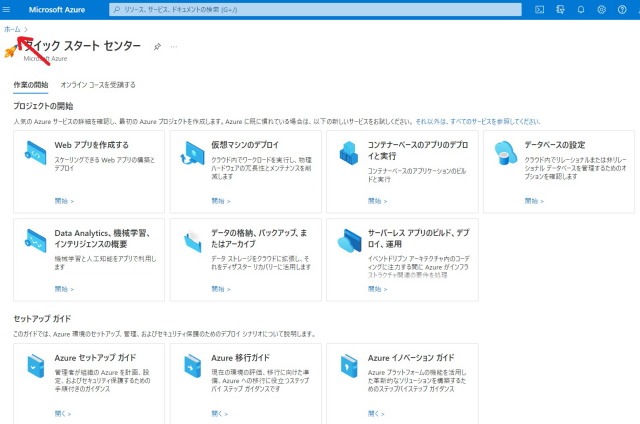This screenshot has height=424, width=640.
Task: Click 開始 under data storage backup card
Action: (x=221, y=289)
